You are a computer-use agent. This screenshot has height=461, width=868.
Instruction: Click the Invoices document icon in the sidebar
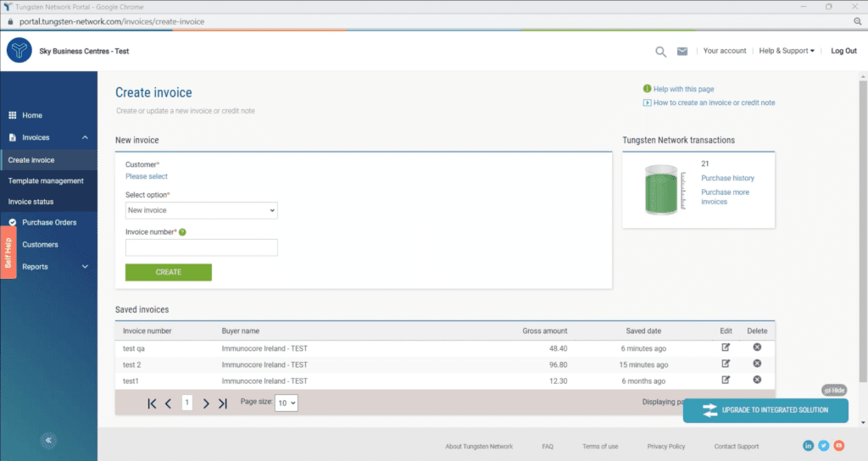pyautogui.click(x=12, y=137)
